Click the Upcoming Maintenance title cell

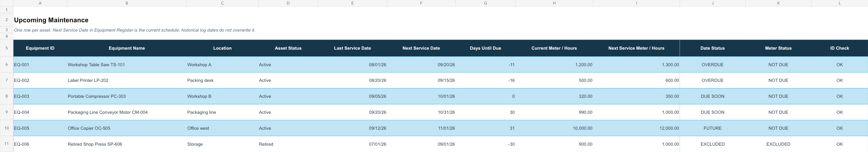51,20
